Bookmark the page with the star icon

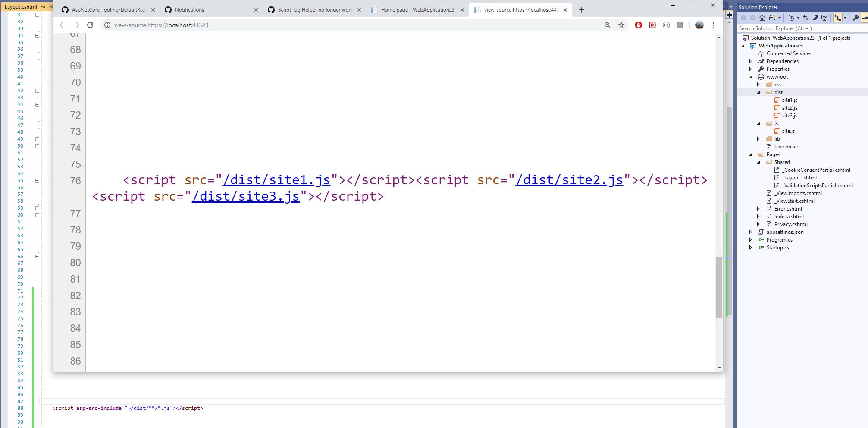(622, 25)
